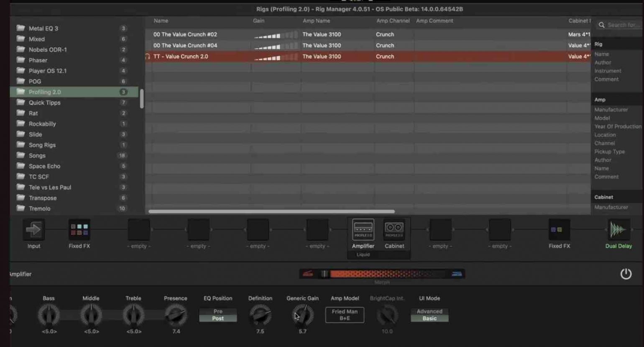Open the Fried Man B+E amp model selector
644x347 pixels.
coord(344,314)
